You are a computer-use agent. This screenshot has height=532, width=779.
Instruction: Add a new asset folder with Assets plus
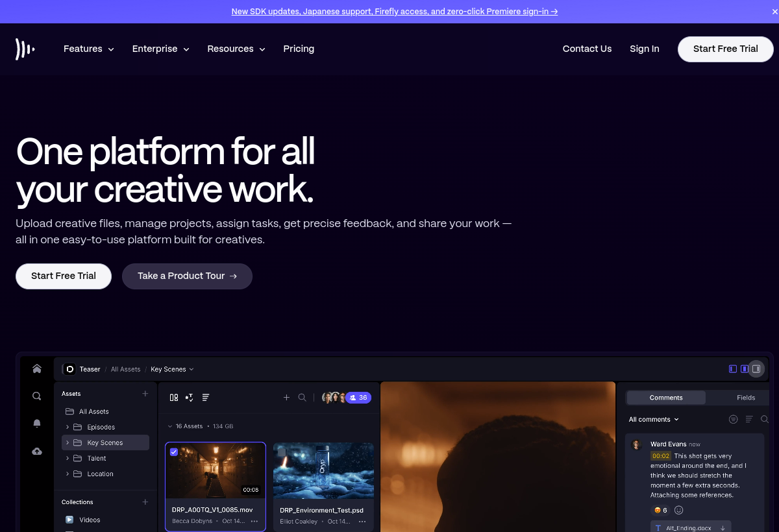pyautogui.click(x=145, y=394)
